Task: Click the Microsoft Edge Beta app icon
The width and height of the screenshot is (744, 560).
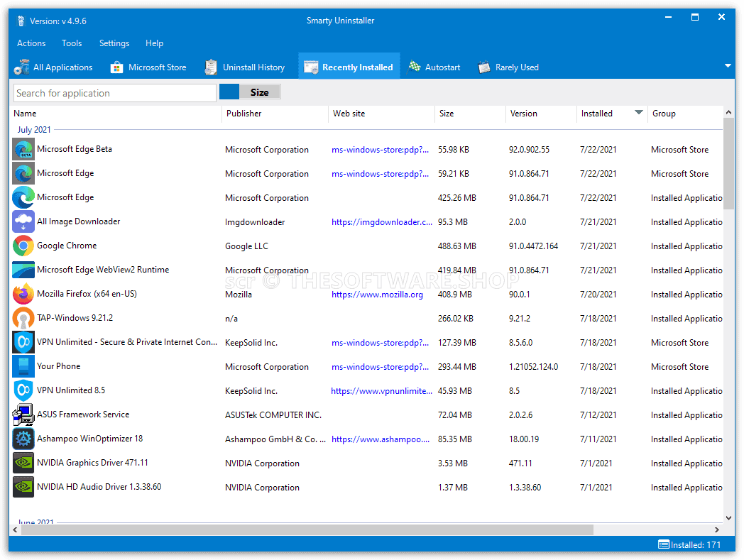Action: pyautogui.click(x=23, y=150)
